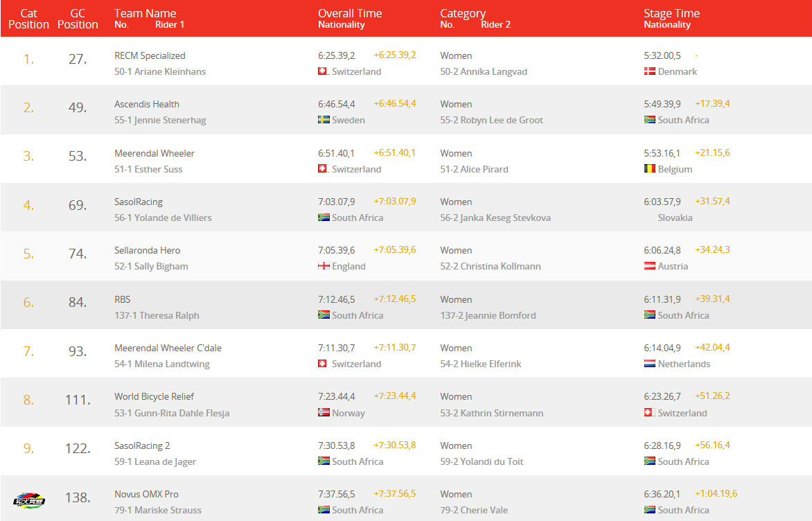Click South Africa flag under overall time 7:30.53,8
The width and height of the screenshot is (812, 521).
(323, 461)
